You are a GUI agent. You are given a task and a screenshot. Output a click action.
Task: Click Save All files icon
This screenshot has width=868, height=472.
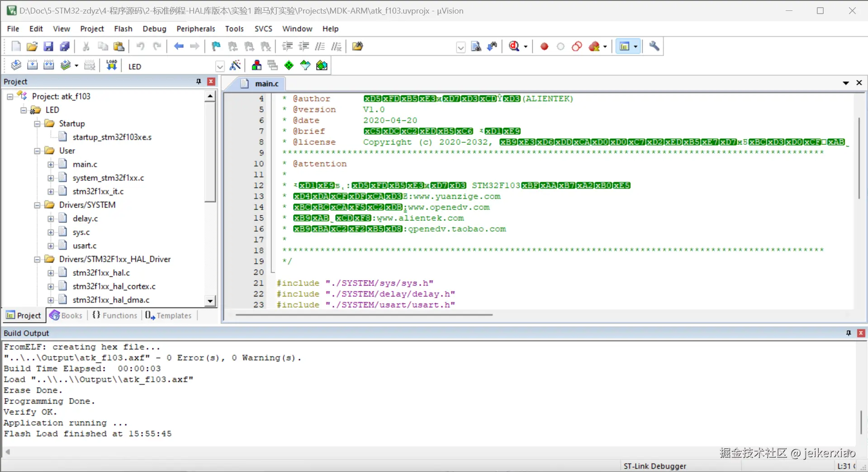click(65, 46)
